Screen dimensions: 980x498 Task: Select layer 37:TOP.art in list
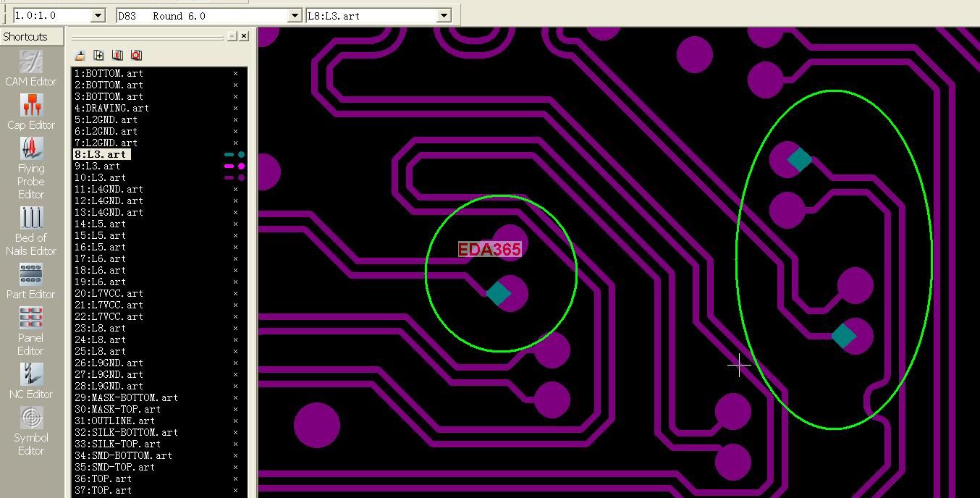coord(103,490)
